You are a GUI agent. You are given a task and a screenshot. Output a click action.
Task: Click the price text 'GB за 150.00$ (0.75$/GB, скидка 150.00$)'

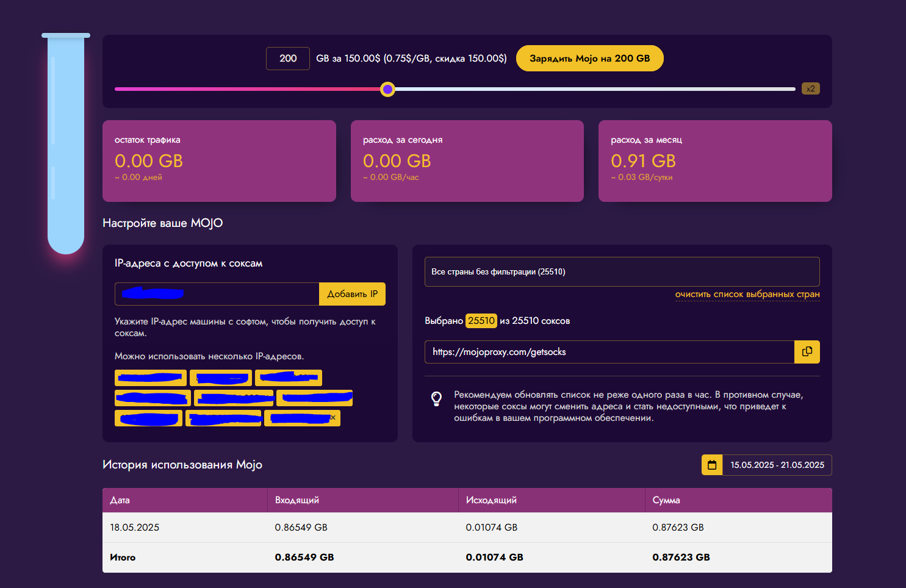coord(412,59)
